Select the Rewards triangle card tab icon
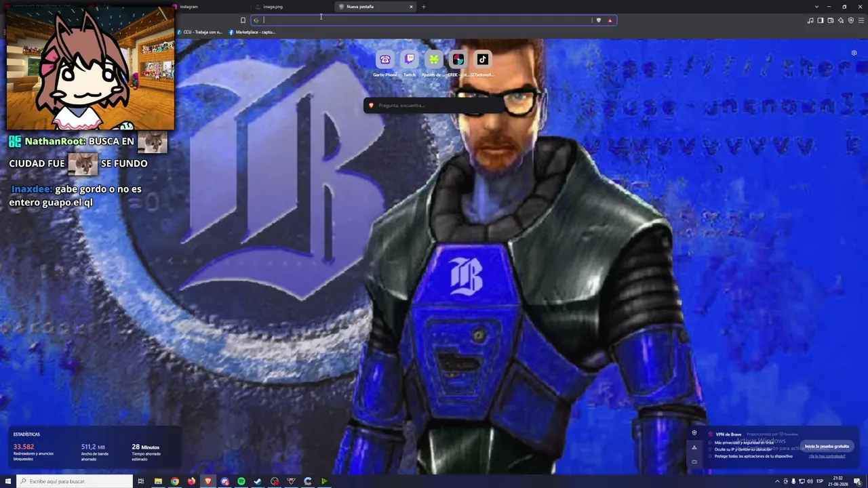The image size is (868, 488). tap(694, 447)
